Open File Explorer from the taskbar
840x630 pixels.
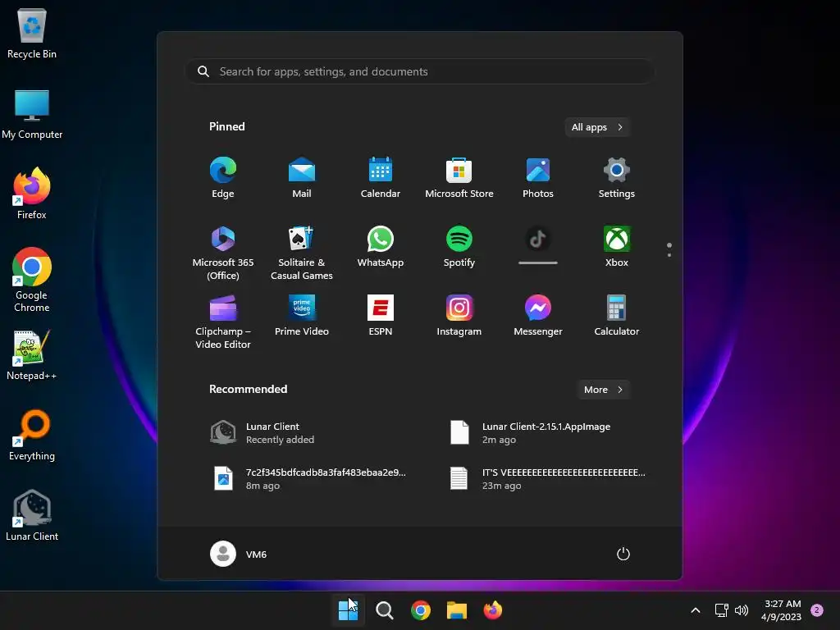pos(457,610)
